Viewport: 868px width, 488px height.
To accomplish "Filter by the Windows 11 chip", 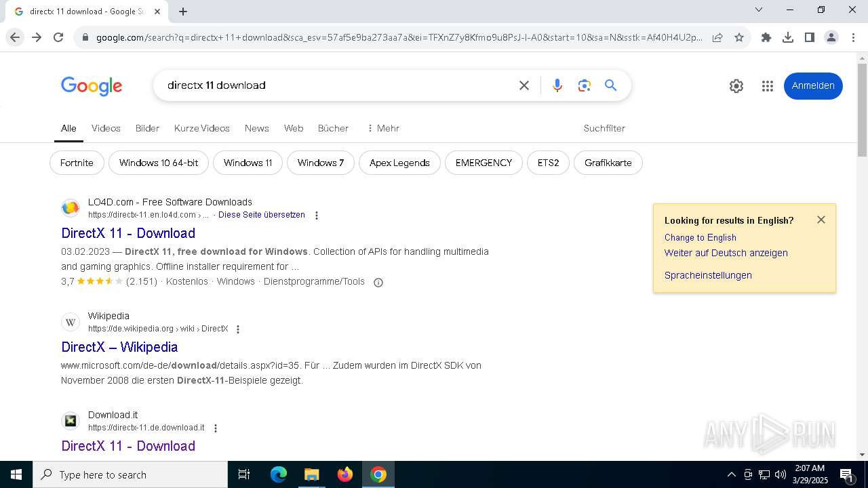I will click(248, 163).
